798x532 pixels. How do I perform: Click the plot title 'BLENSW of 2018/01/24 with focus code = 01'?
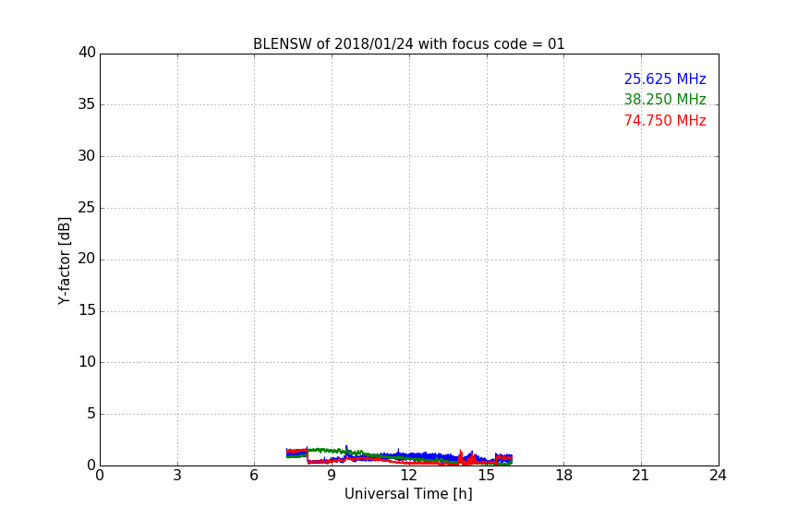tap(408, 44)
